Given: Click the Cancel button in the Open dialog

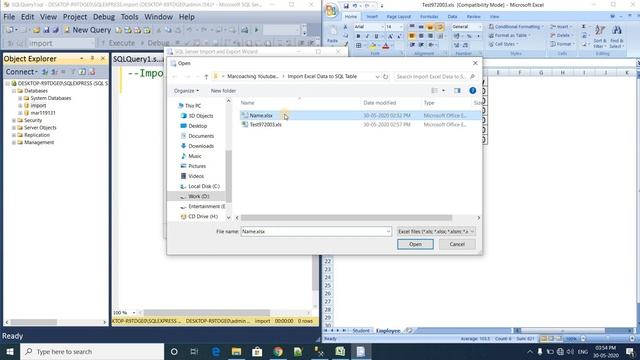Looking at the screenshot, I should click(x=457, y=244).
